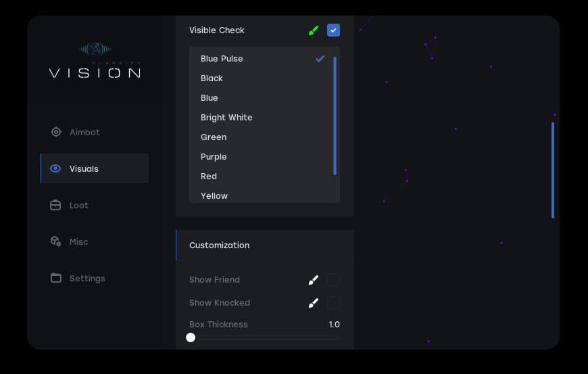The height and width of the screenshot is (374, 588).
Task: Click the Box Thickness label
Action: pos(218,324)
